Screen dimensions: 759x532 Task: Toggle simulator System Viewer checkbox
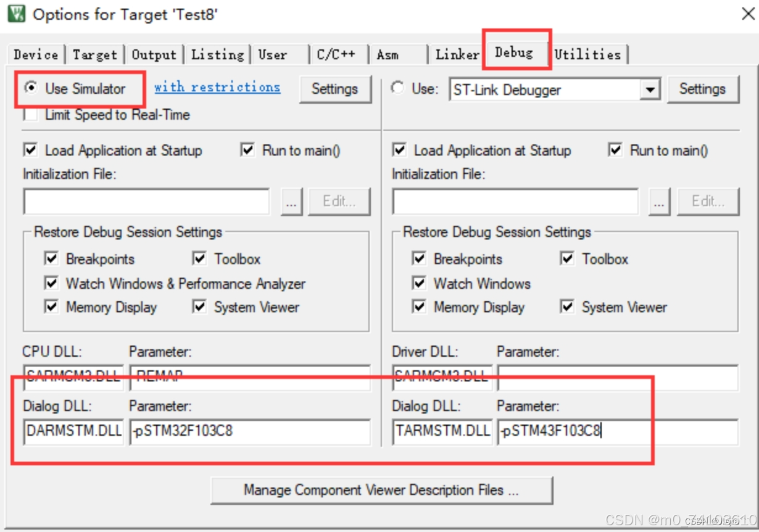pyautogui.click(x=199, y=307)
